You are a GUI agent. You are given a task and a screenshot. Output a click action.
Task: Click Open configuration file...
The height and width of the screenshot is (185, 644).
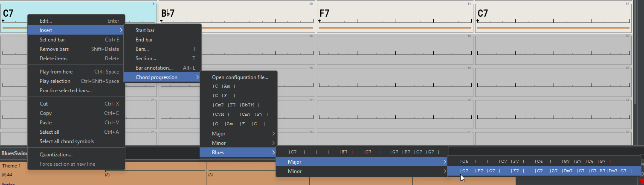click(240, 77)
